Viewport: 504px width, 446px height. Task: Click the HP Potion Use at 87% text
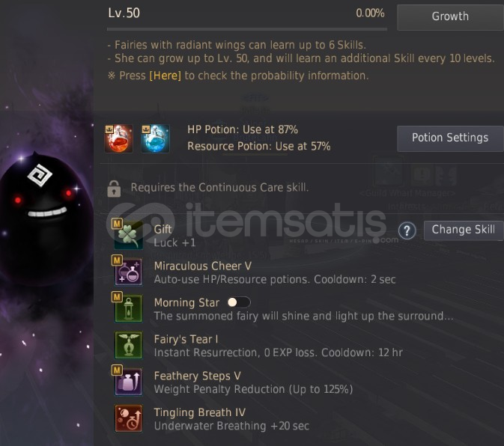pyautogui.click(x=243, y=129)
